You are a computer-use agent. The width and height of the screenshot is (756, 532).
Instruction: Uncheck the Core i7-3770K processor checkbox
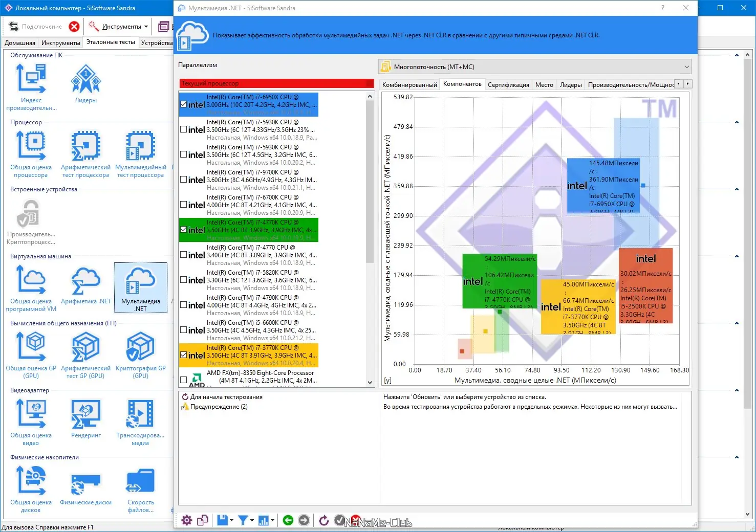[x=184, y=355]
